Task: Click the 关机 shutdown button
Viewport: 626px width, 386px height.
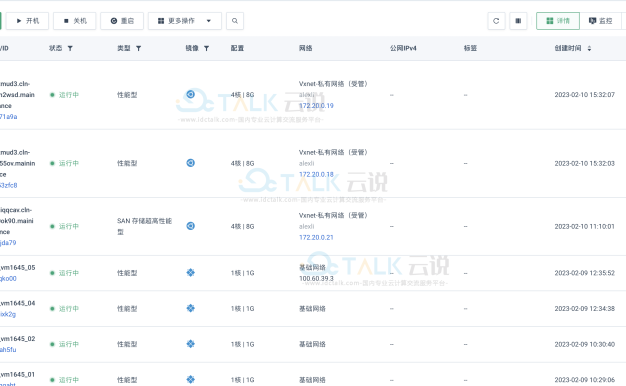Action: point(75,21)
